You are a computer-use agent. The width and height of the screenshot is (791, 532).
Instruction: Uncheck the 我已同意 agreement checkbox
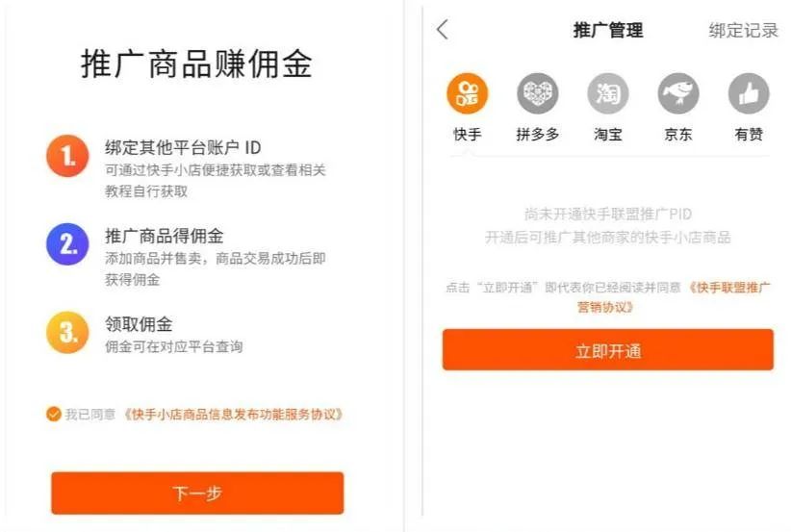(54, 414)
